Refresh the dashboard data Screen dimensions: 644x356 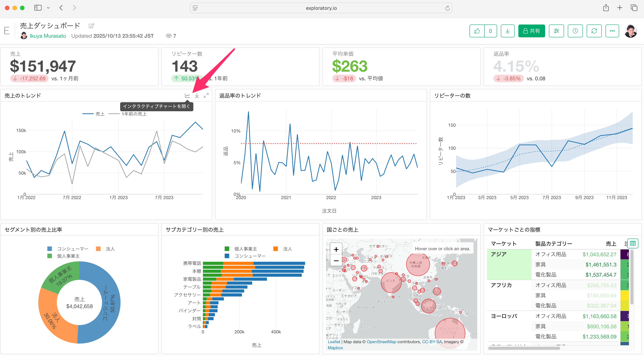click(594, 31)
